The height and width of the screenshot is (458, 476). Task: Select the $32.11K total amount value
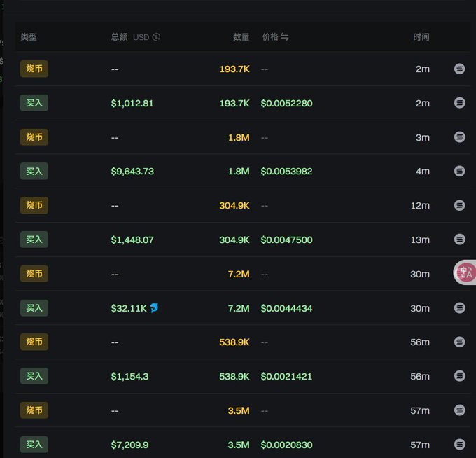[129, 308]
